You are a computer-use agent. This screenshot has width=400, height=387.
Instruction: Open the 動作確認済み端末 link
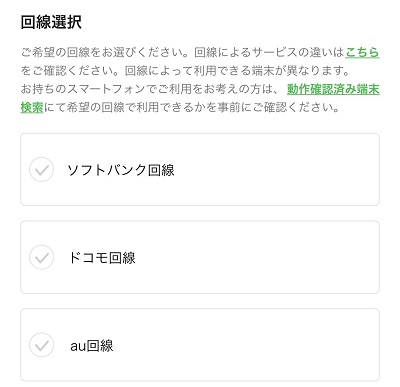point(333,89)
